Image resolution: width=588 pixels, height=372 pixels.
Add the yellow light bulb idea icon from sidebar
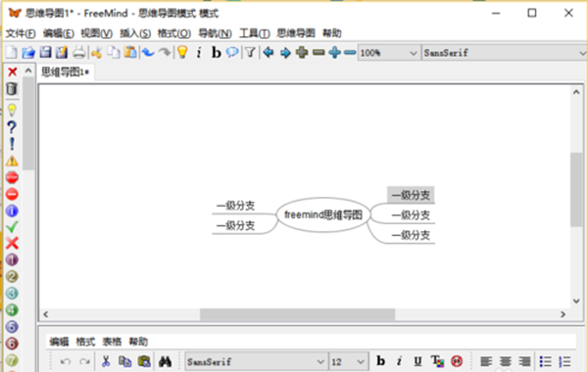coord(12,111)
